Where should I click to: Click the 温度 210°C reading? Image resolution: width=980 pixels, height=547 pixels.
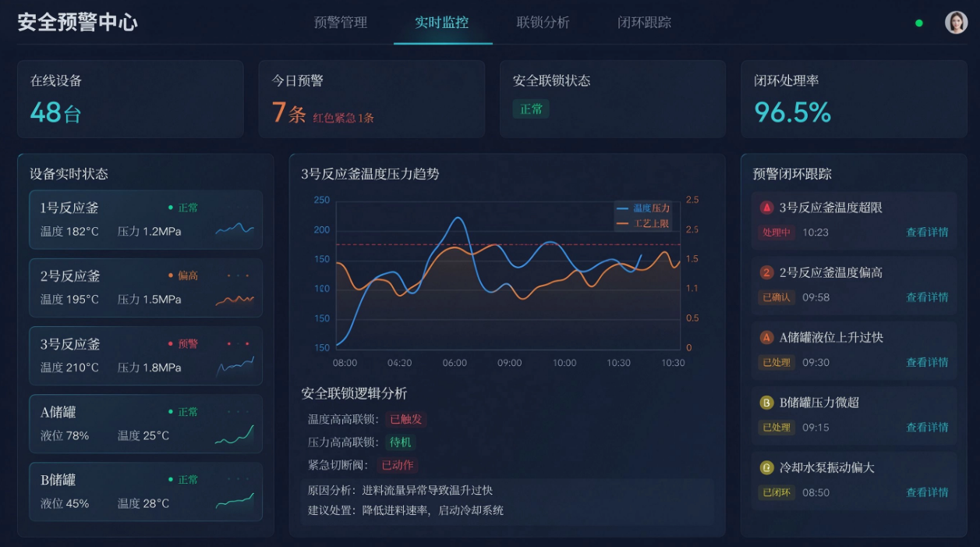pyautogui.click(x=69, y=368)
